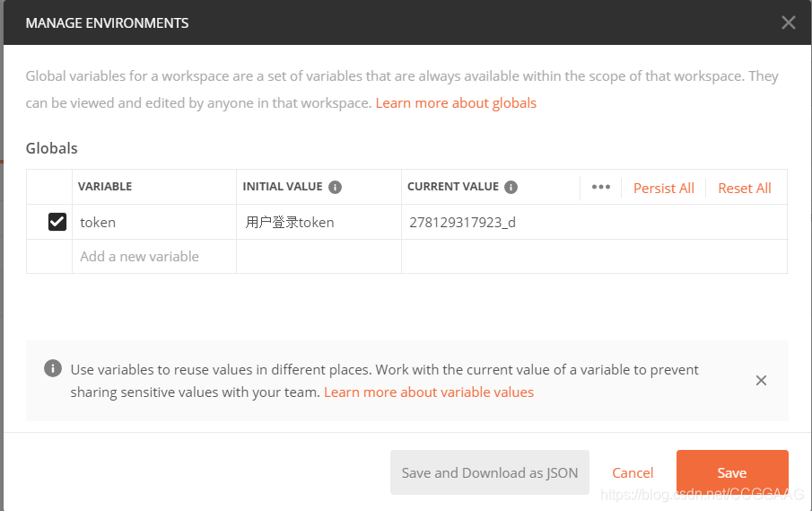
Task: Click the Initial Value info icon
Action: 335,187
